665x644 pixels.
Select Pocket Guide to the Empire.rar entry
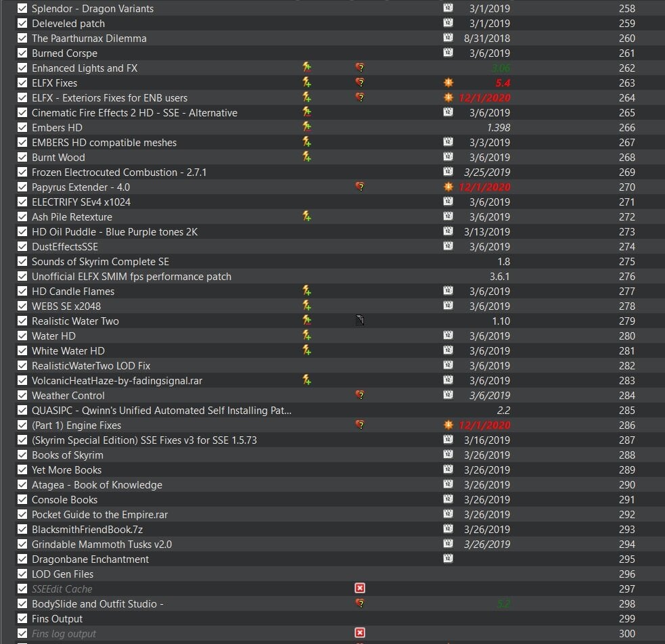(99, 514)
